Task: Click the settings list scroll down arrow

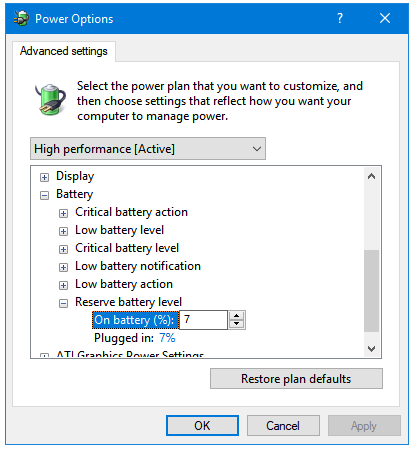Action: pyautogui.click(x=371, y=349)
